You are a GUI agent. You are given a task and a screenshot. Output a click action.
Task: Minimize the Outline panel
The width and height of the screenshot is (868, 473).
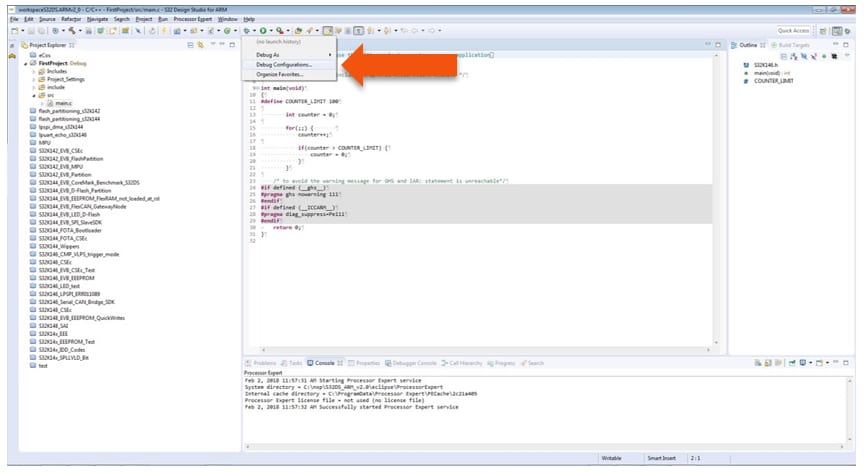tap(835, 46)
